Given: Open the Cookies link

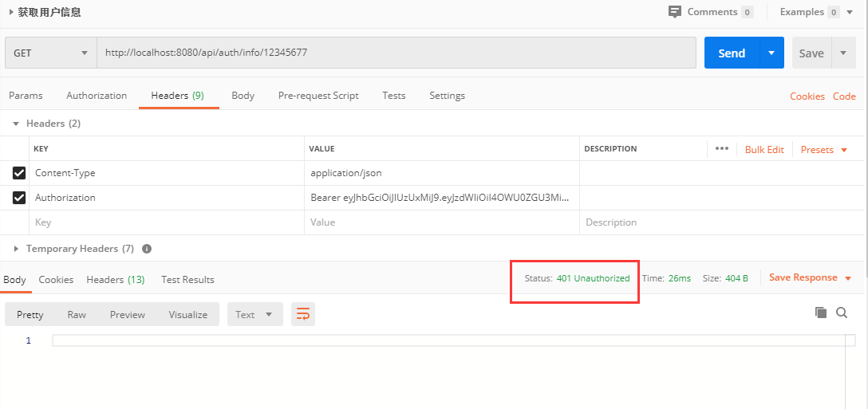Looking at the screenshot, I should 807,96.
